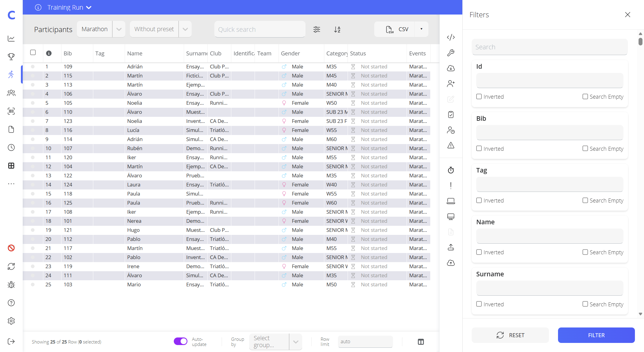This screenshot has height=352, width=644.
Task: Click the cloud download icon
Action: [451, 68]
